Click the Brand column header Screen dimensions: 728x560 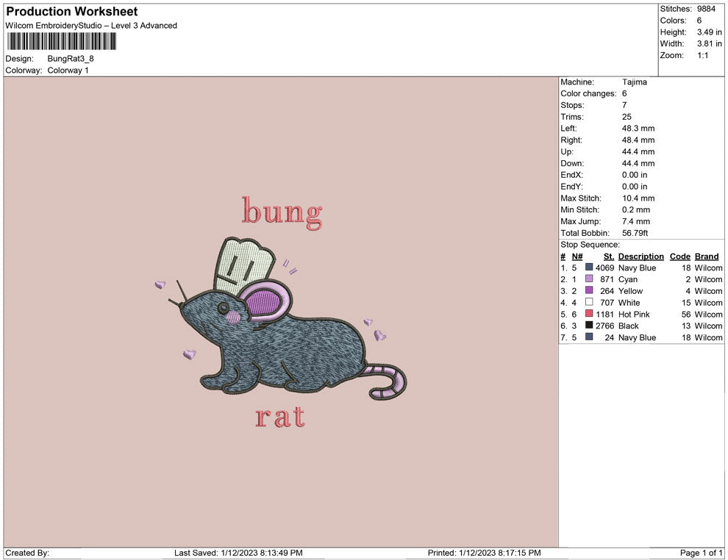707,256
